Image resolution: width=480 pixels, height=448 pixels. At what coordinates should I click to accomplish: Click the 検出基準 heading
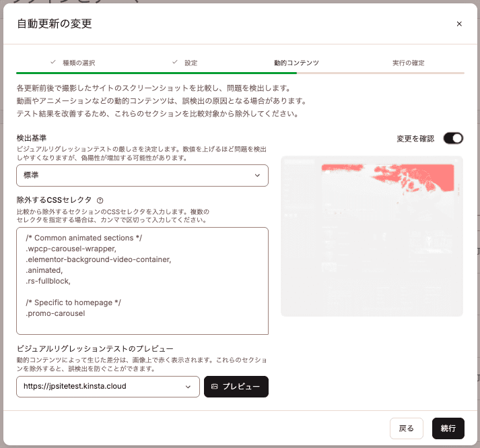tap(32, 138)
